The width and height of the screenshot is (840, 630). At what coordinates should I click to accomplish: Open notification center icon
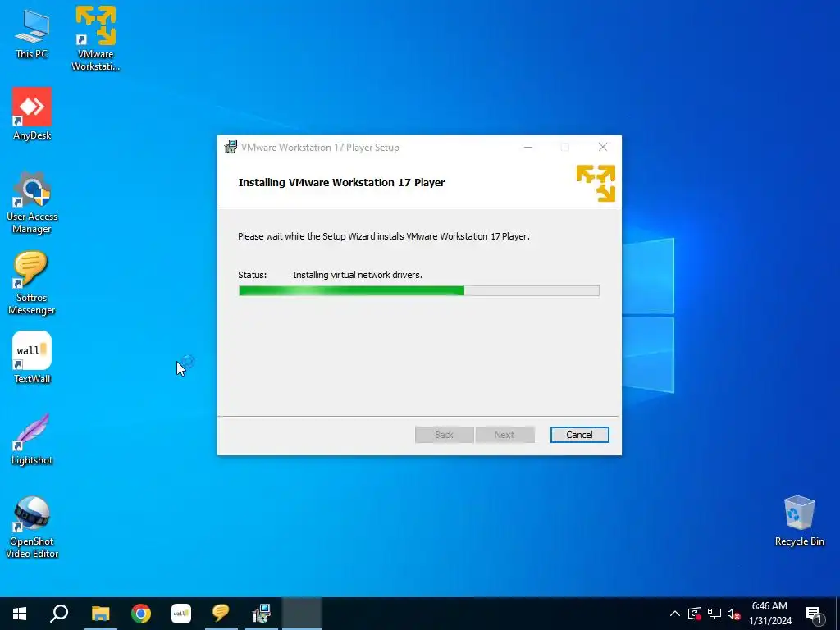pyautogui.click(x=815, y=614)
